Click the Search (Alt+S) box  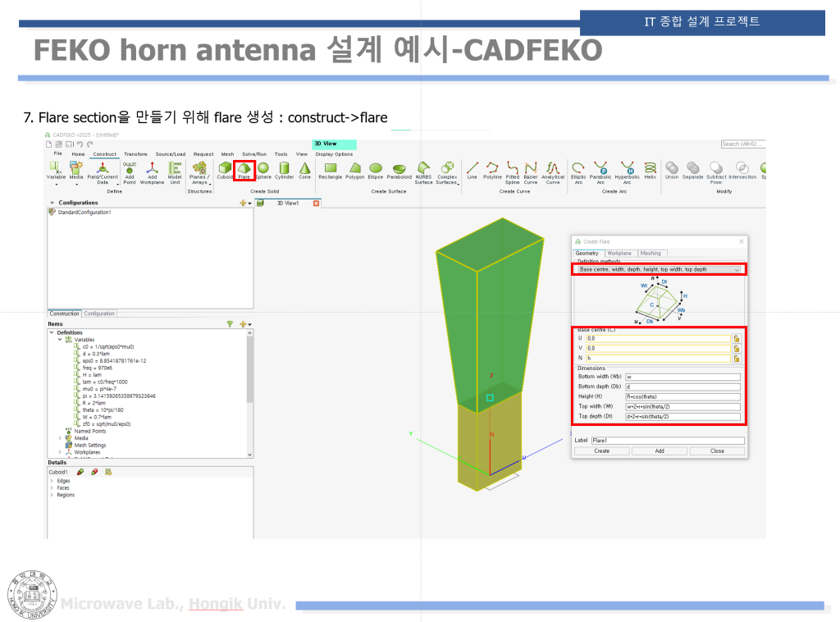click(743, 144)
